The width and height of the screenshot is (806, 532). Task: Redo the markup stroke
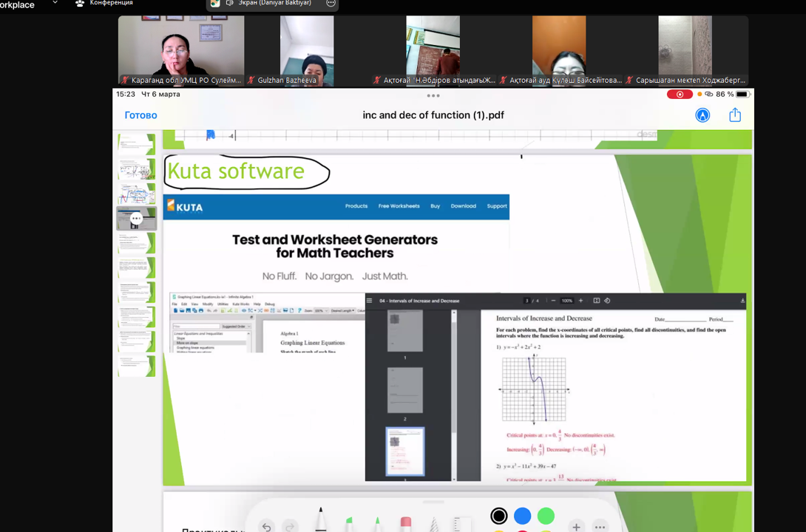point(290,526)
